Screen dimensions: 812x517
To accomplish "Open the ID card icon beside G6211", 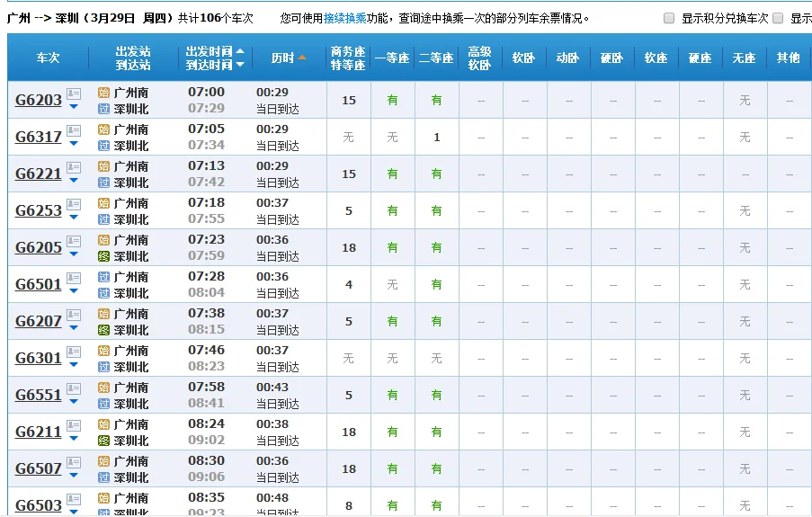I will [74, 424].
